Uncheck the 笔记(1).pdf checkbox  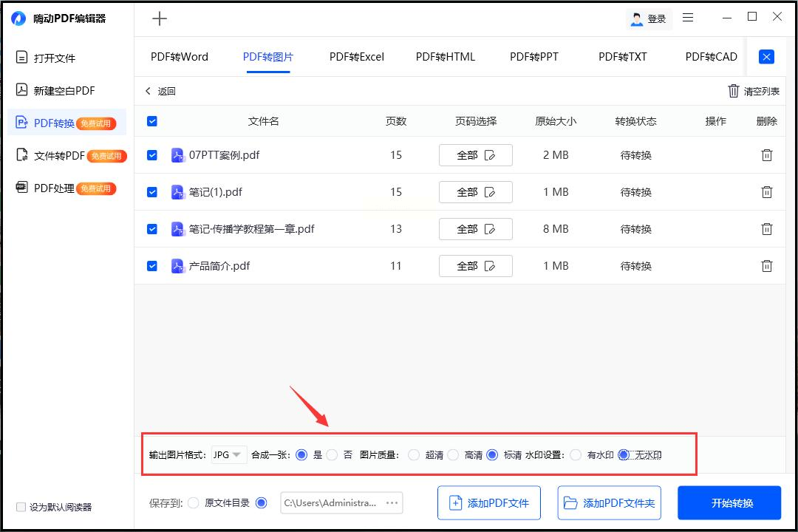tap(152, 192)
